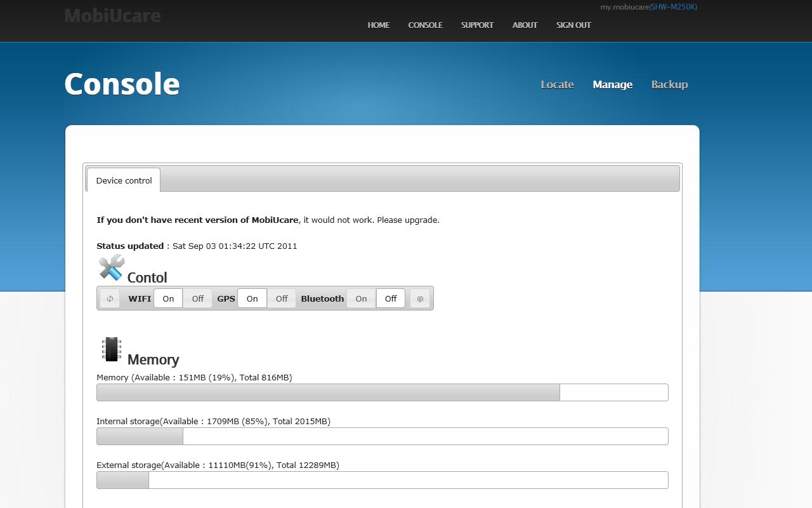Click the 'External storage(Available : 11110MB' text
The image size is (812, 508).
coord(218,465)
